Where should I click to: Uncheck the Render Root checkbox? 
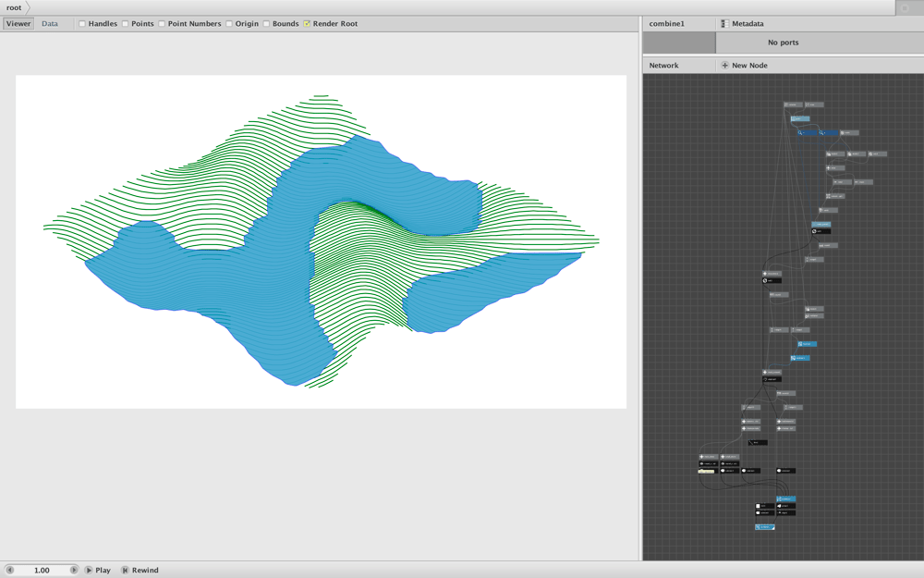307,24
